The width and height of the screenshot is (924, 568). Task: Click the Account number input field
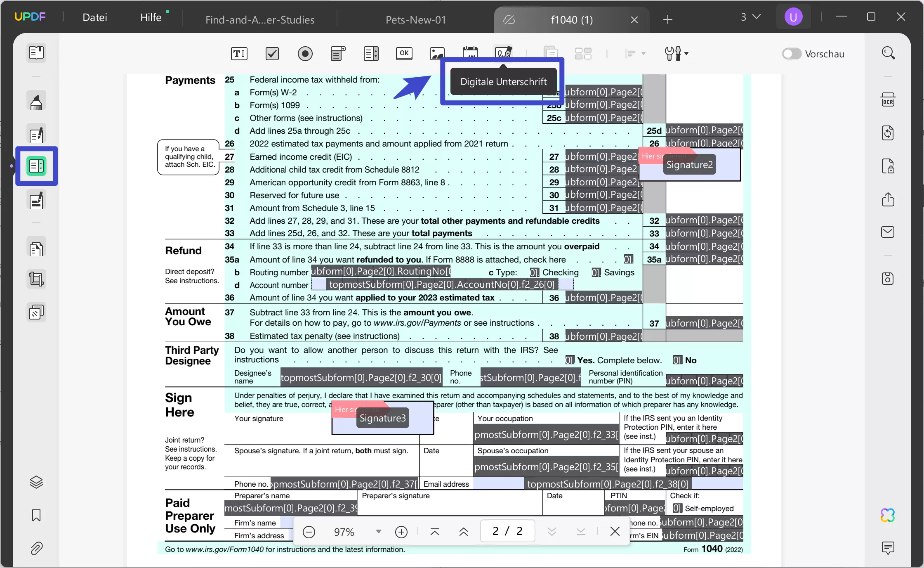[x=441, y=285]
